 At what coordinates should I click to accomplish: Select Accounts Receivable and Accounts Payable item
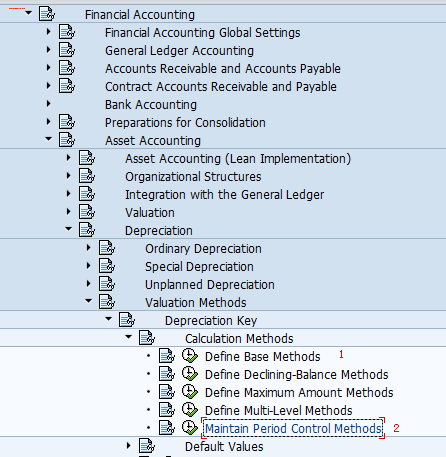223,69
